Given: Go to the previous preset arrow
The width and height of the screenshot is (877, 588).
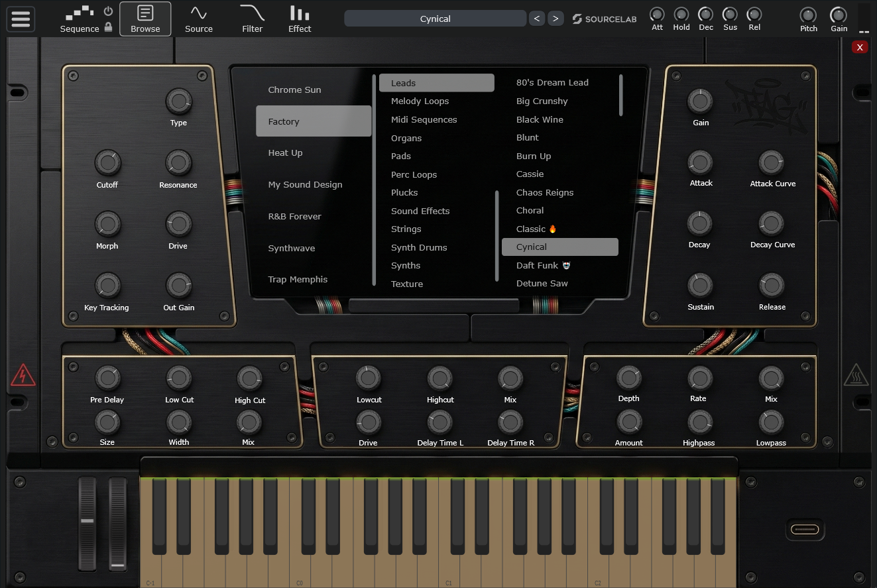Looking at the screenshot, I should (x=537, y=19).
